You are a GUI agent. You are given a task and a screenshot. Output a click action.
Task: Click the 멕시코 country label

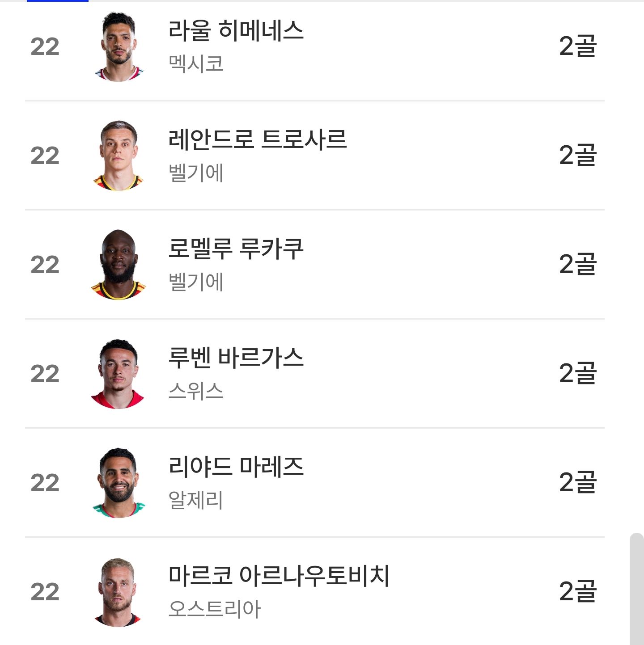pyautogui.click(x=196, y=63)
